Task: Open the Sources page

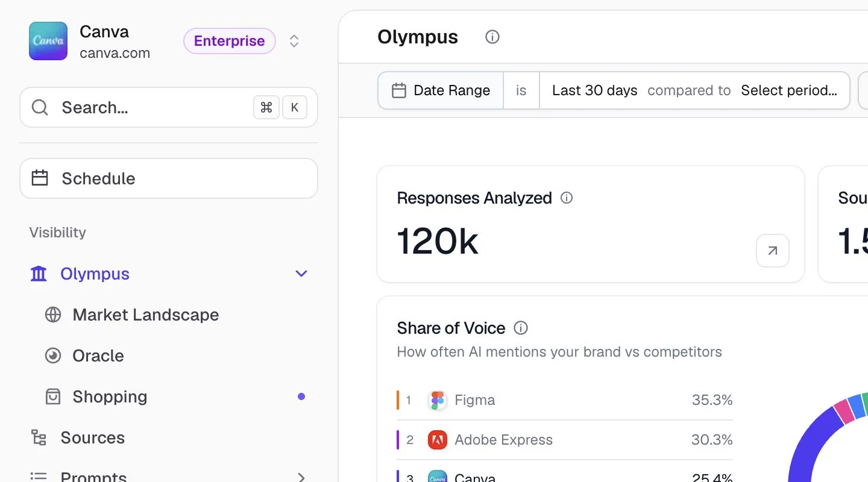Action: (92, 437)
